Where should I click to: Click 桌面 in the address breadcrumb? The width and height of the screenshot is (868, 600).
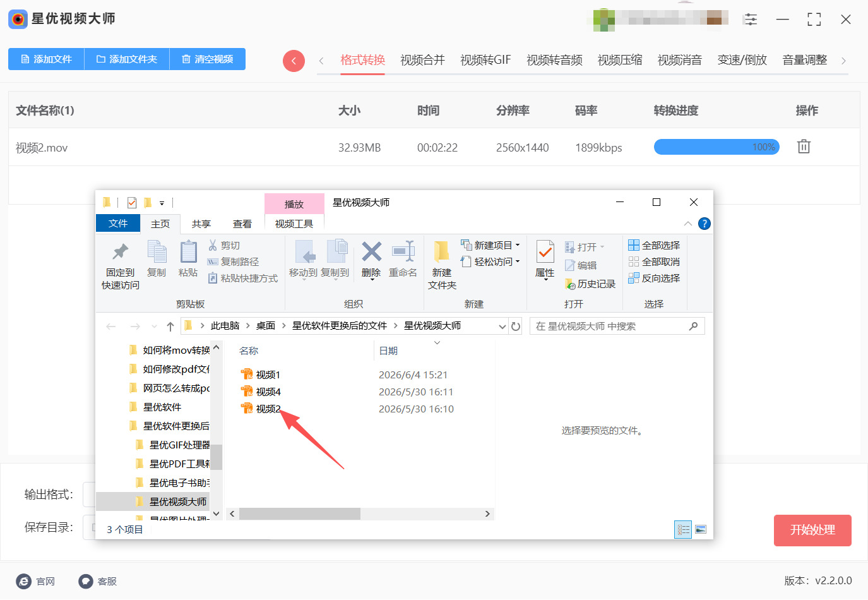[x=266, y=326]
